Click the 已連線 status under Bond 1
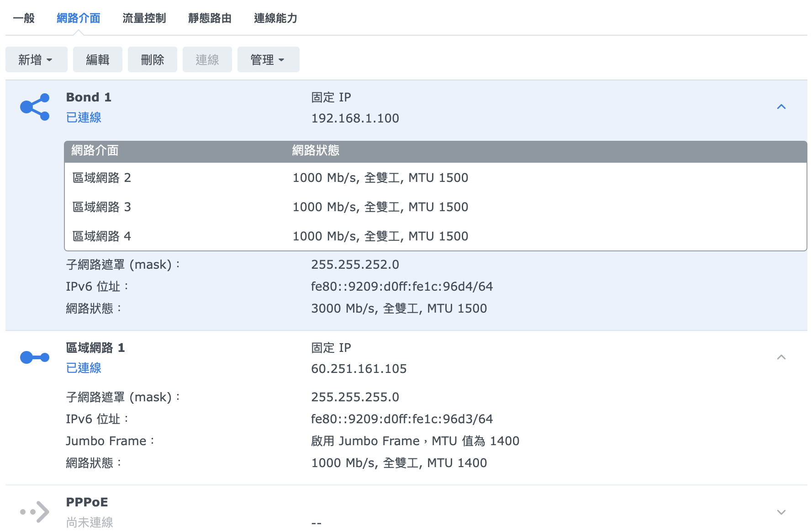812x532 pixels. tap(84, 118)
